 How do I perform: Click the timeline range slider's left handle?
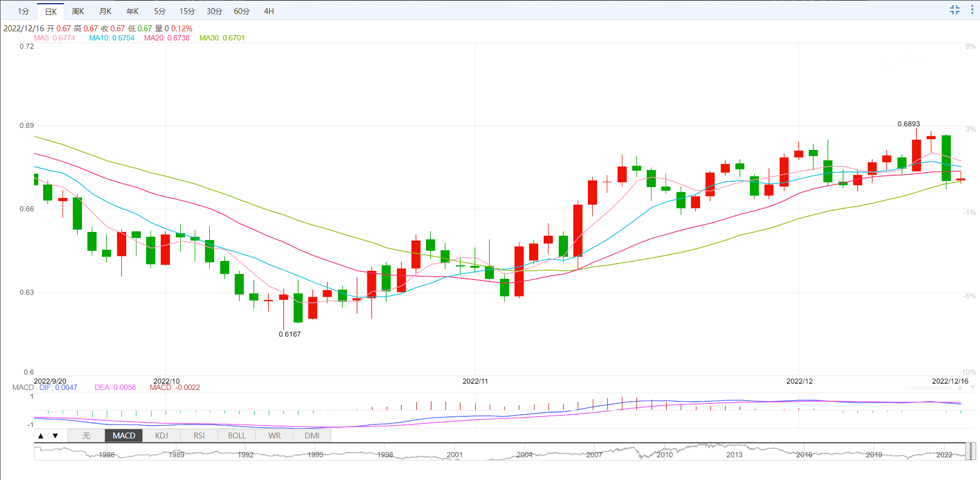(x=968, y=451)
